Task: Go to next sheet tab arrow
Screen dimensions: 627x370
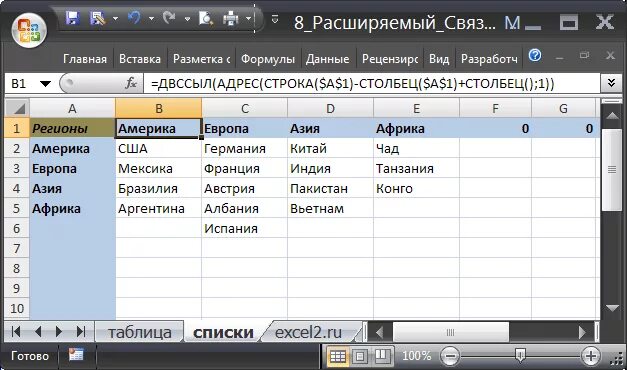Action: [x=59, y=332]
